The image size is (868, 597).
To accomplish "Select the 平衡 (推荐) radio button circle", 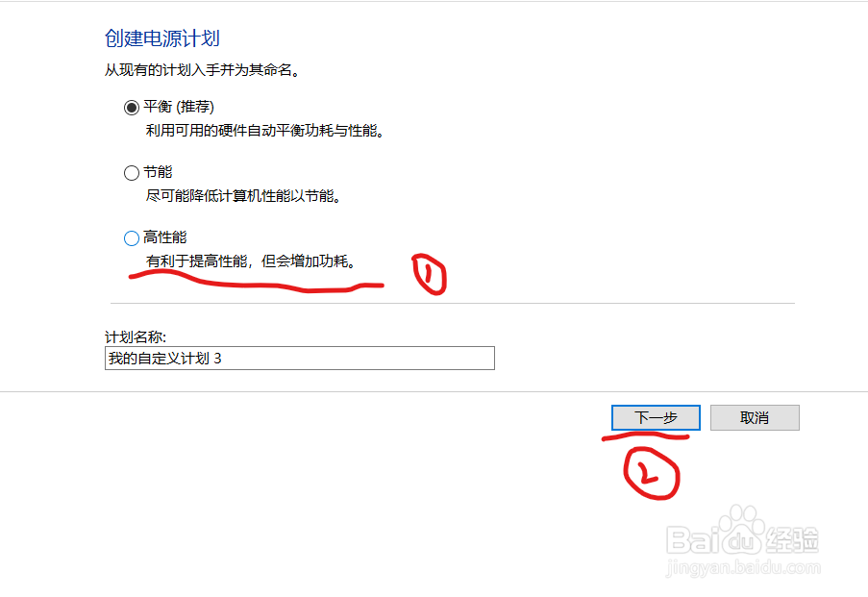I will 131,108.
